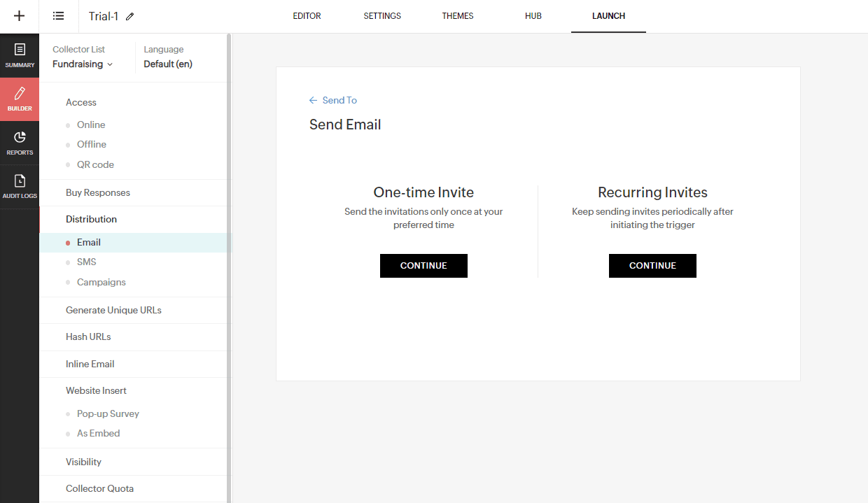Switch to the Themes tab
The image size is (868, 503).
tap(458, 16)
